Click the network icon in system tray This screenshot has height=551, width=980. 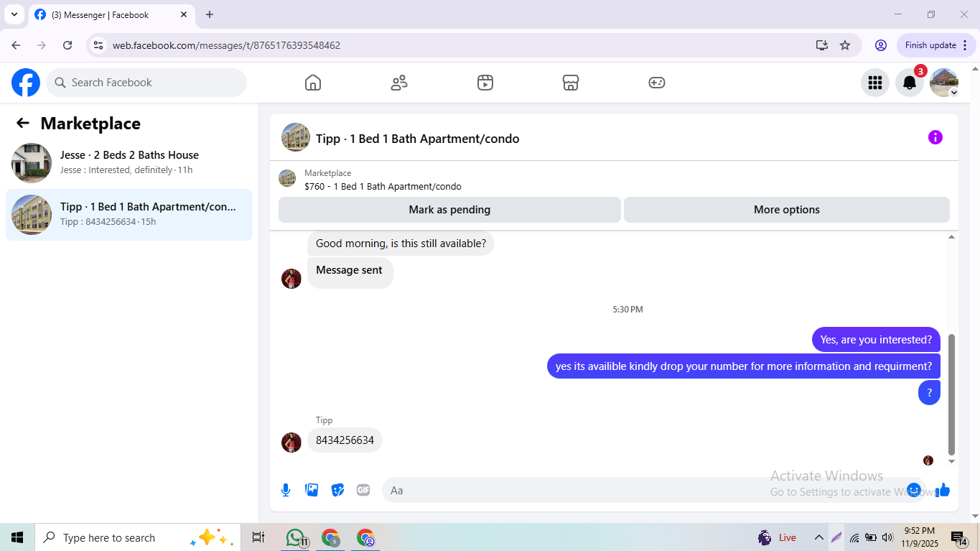854,537
